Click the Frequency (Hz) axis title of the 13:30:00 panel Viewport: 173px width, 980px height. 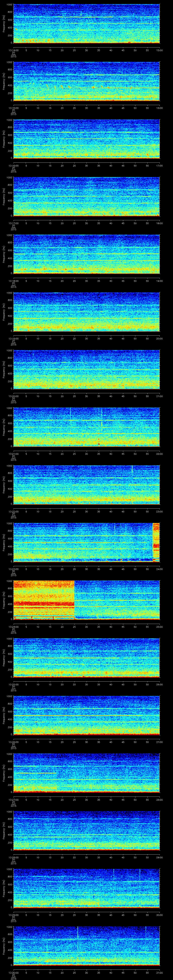click(4, 946)
